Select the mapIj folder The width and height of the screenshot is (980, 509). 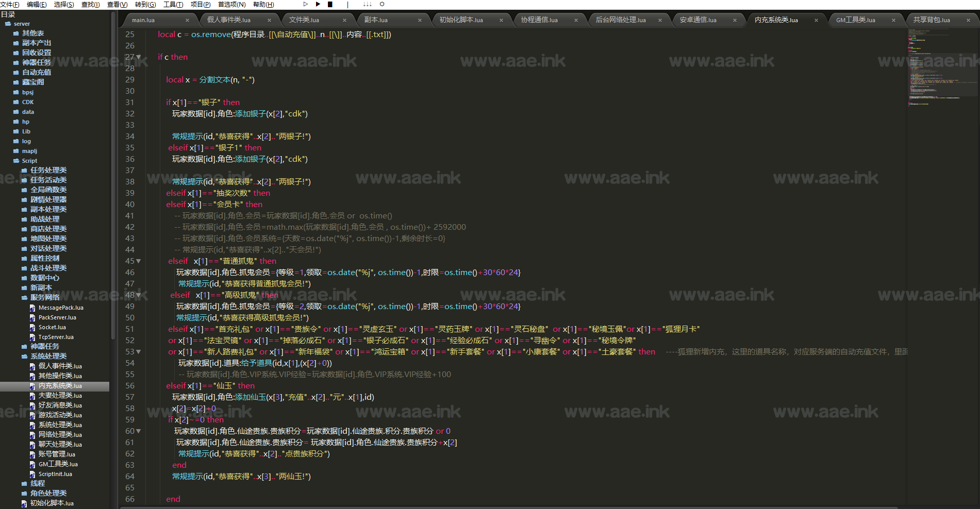point(29,151)
